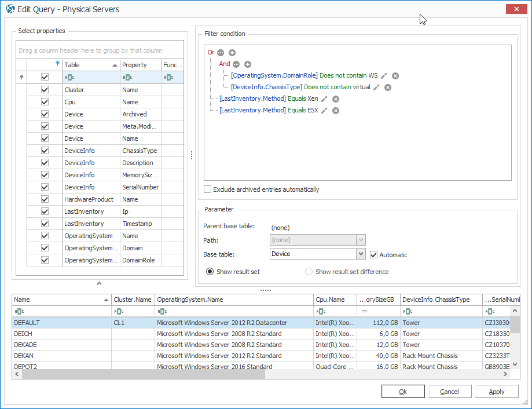Remove the DomainRole Does not contain WS condition
Viewport: 532px width, 409px height.
coord(395,76)
